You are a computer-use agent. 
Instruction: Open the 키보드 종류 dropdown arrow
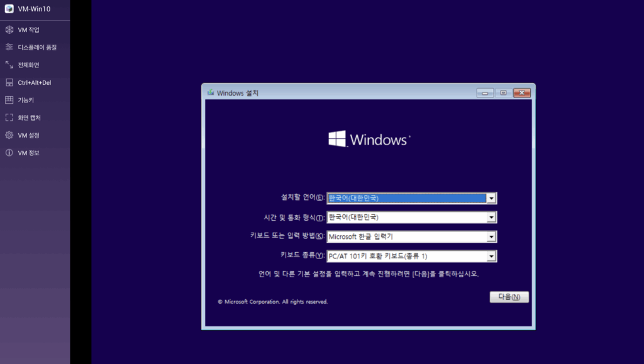[x=491, y=256]
